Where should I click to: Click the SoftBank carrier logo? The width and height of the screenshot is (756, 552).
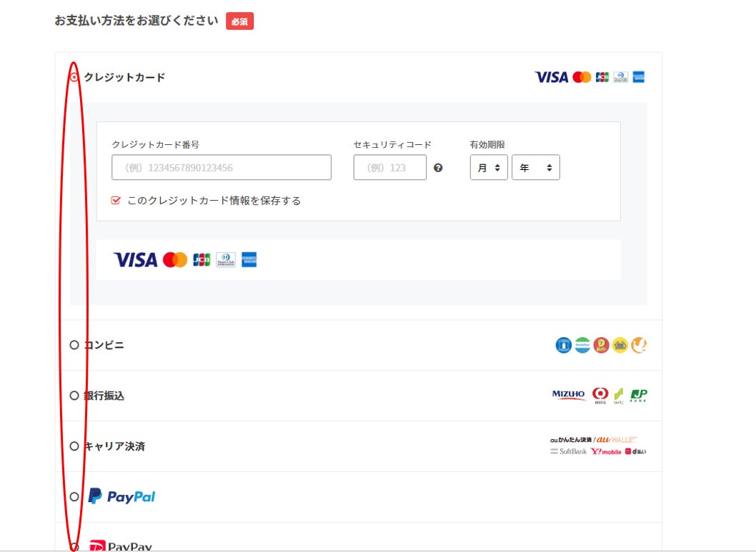click(569, 451)
